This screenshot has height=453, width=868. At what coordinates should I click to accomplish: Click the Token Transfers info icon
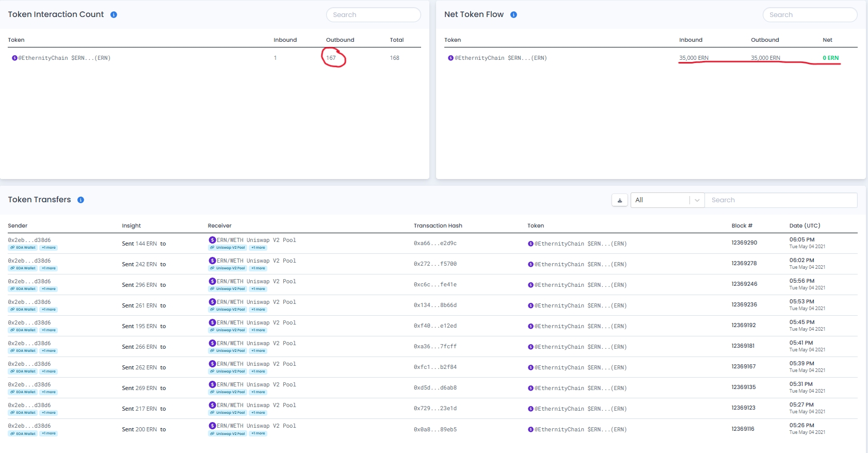click(x=81, y=200)
